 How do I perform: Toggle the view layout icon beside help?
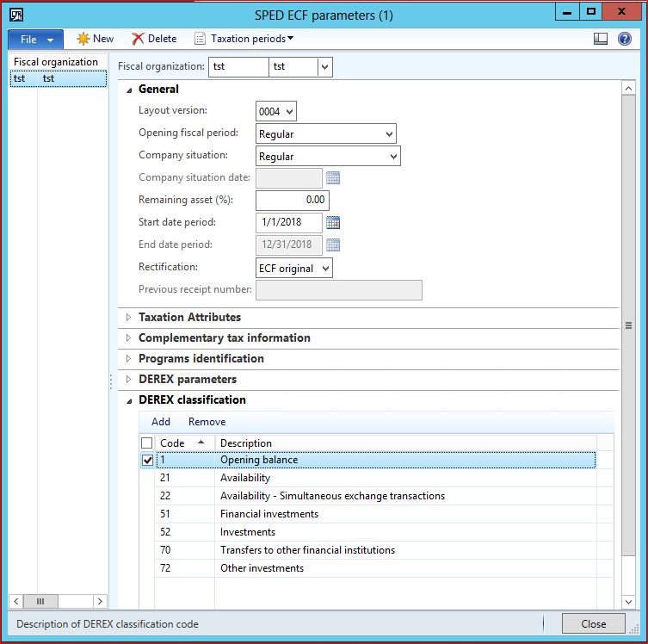[600, 39]
